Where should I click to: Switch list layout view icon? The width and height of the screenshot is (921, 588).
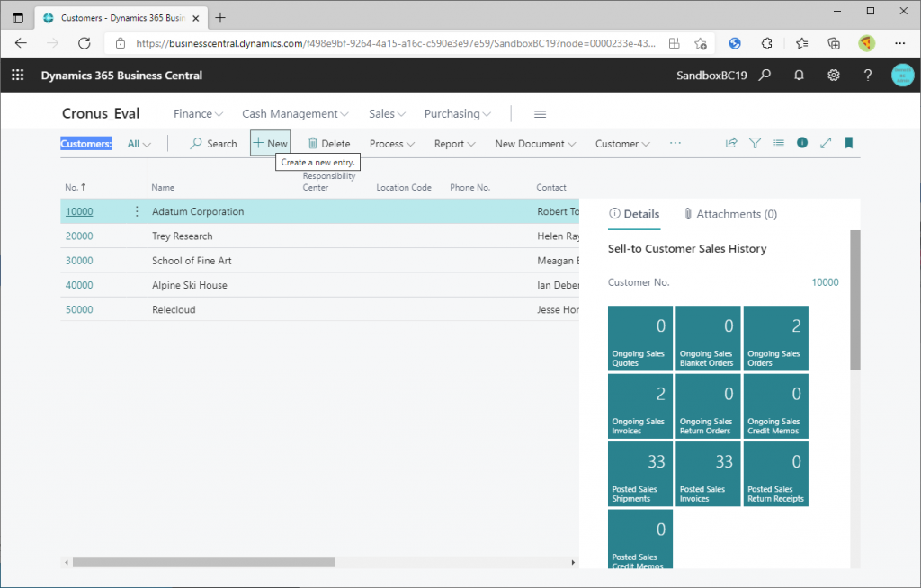tap(778, 143)
